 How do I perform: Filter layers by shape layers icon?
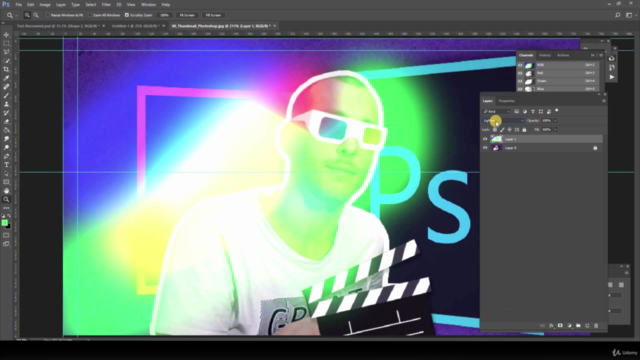[x=541, y=111]
